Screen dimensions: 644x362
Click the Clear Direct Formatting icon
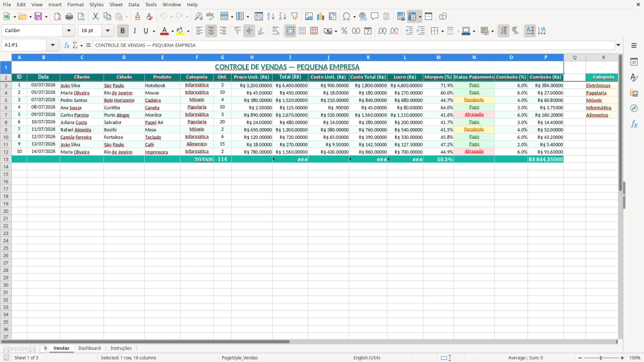[x=149, y=17]
